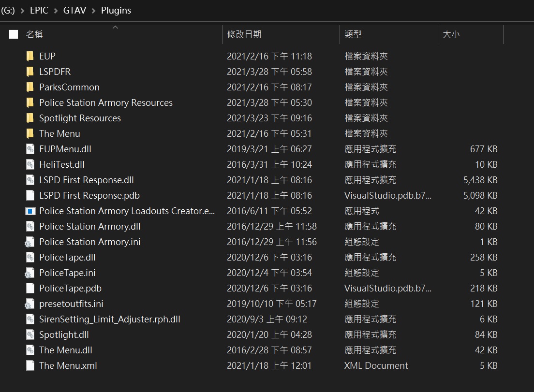This screenshot has height=392, width=534.
Task: Select the presetoutfits.ini file name
Action: click(x=71, y=304)
